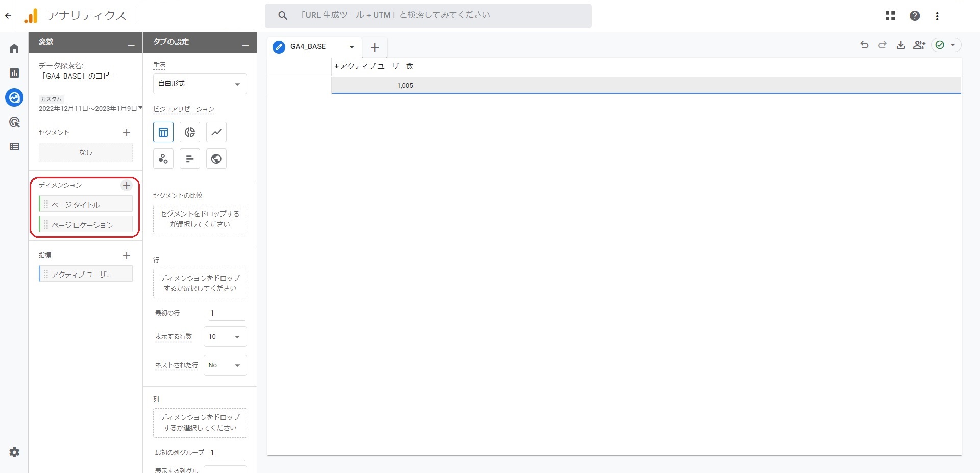980x473 pixels.
Task: Add a dimension with plus icon
Action: pyautogui.click(x=127, y=185)
